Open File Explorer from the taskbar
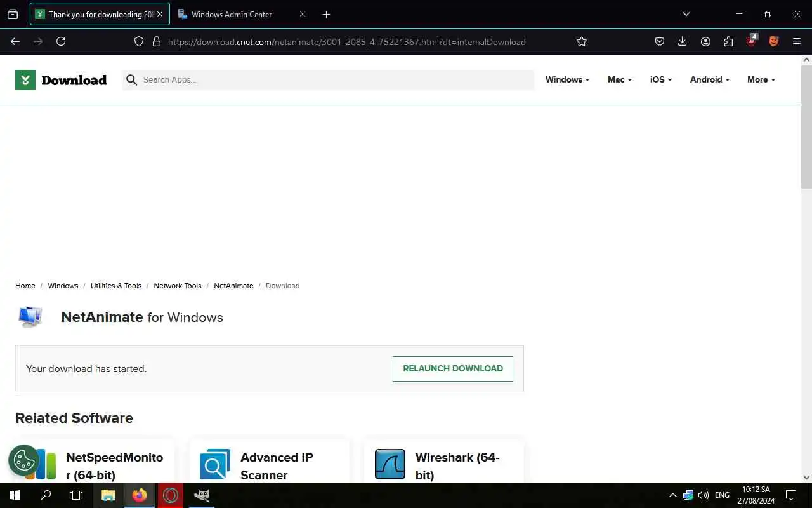Screen dimensions: 812x508 [108, 495]
